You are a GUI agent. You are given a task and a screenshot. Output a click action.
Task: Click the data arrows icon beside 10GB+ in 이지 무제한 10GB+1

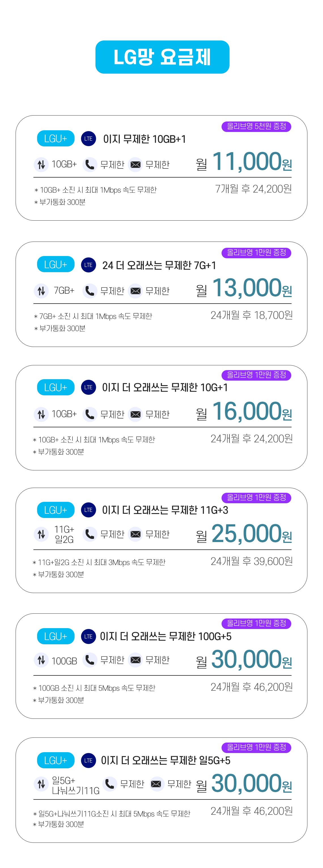pyautogui.click(x=41, y=165)
